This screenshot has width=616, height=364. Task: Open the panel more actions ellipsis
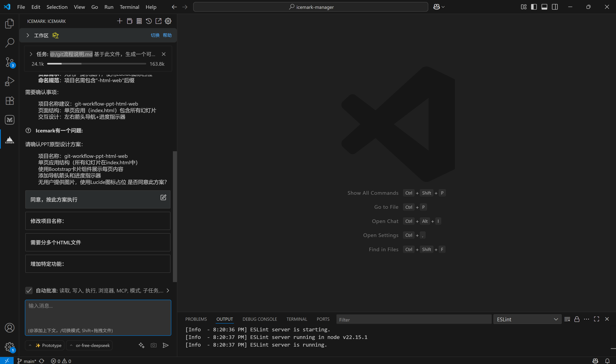586,319
